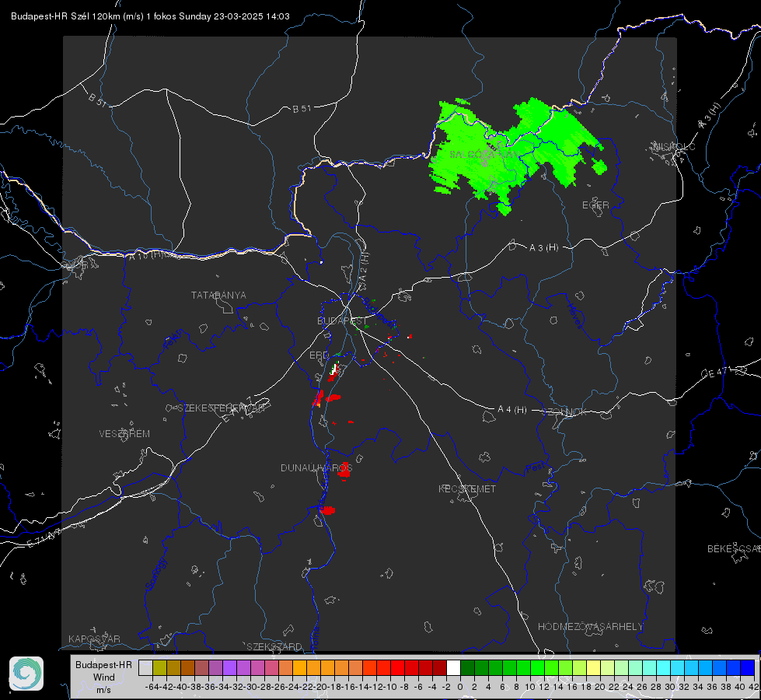Click the VESZPREM city label
The image size is (761, 700).
pyautogui.click(x=124, y=433)
